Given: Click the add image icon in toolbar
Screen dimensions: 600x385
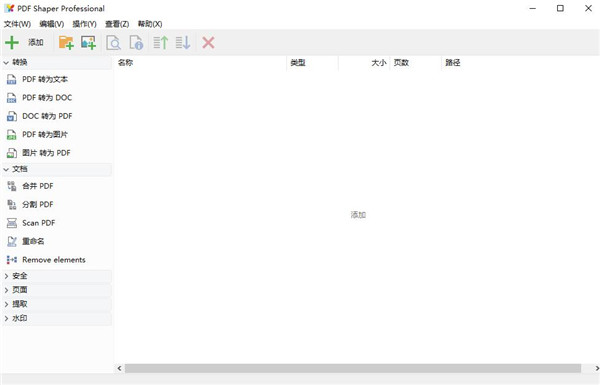Looking at the screenshot, I should click(x=88, y=42).
